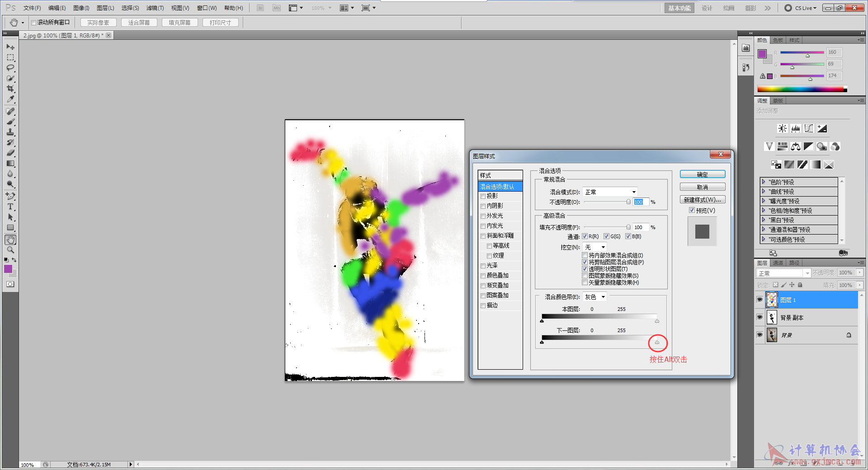
Task: Select the Spot Healing Brush tool
Action: 10,111
